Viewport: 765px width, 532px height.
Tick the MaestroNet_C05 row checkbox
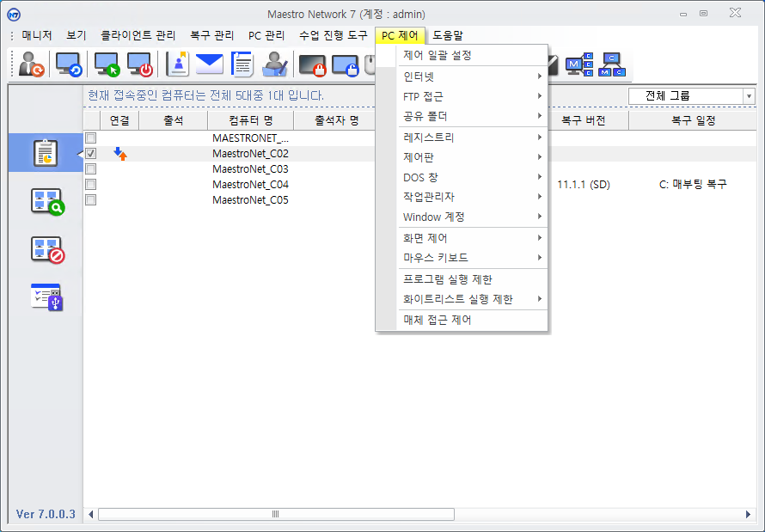[x=90, y=200]
